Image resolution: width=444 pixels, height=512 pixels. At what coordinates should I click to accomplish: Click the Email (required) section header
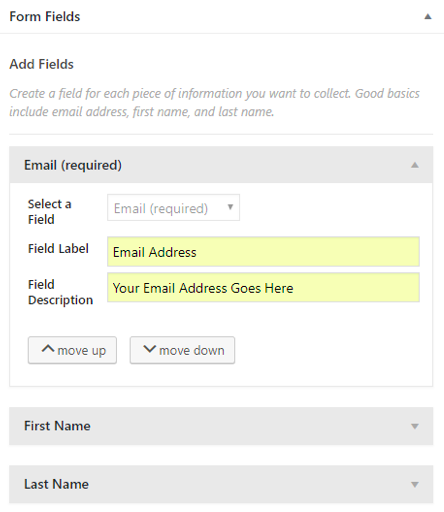point(221,165)
